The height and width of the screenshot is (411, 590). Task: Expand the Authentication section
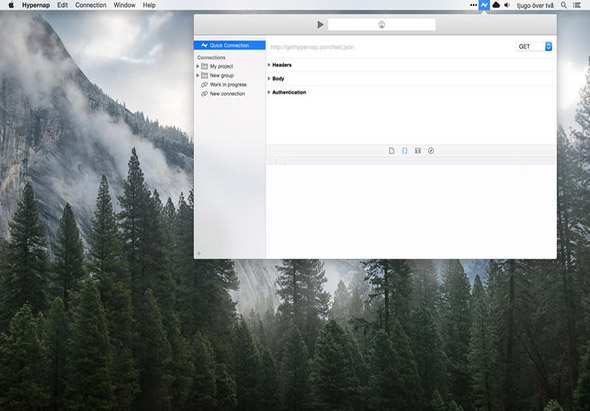coord(269,92)
